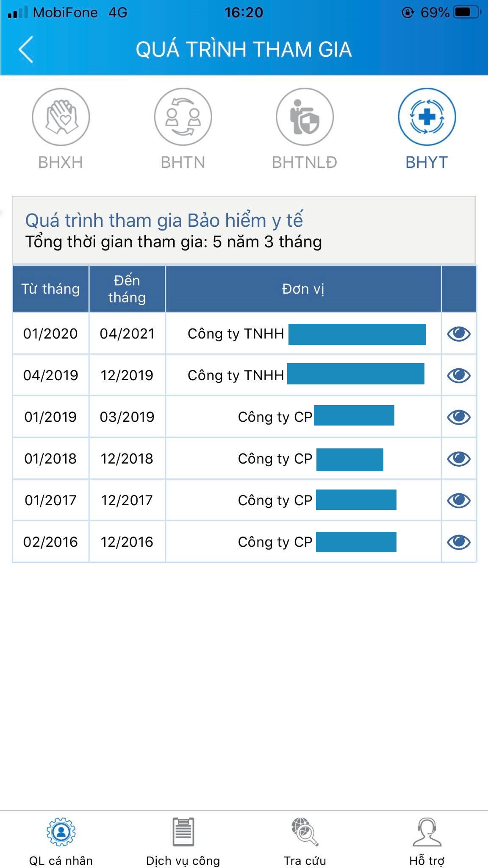Viewport: 488px width, 868px height.
Task: Open the BHTN section icon
Action: pos(183,118)
